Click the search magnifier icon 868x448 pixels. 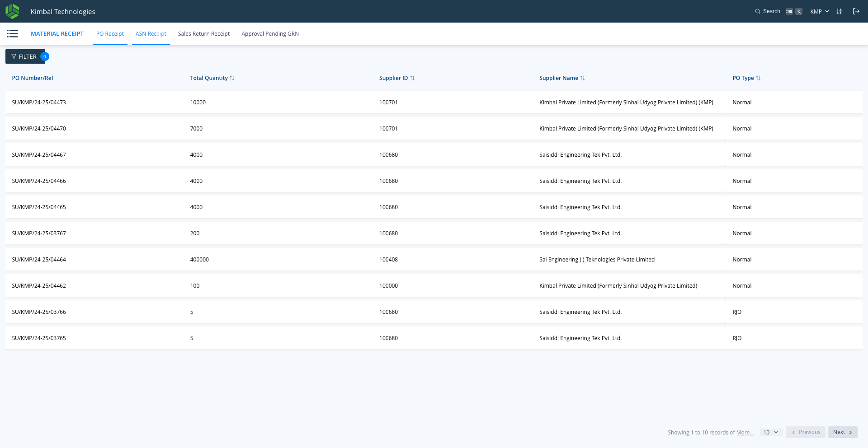point(758,11)
